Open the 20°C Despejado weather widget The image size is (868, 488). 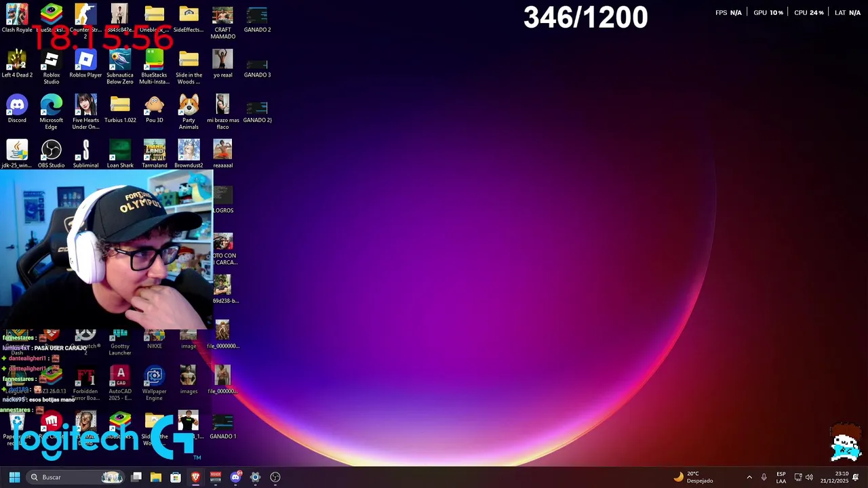pyautogui.click(x=694, y=477)
